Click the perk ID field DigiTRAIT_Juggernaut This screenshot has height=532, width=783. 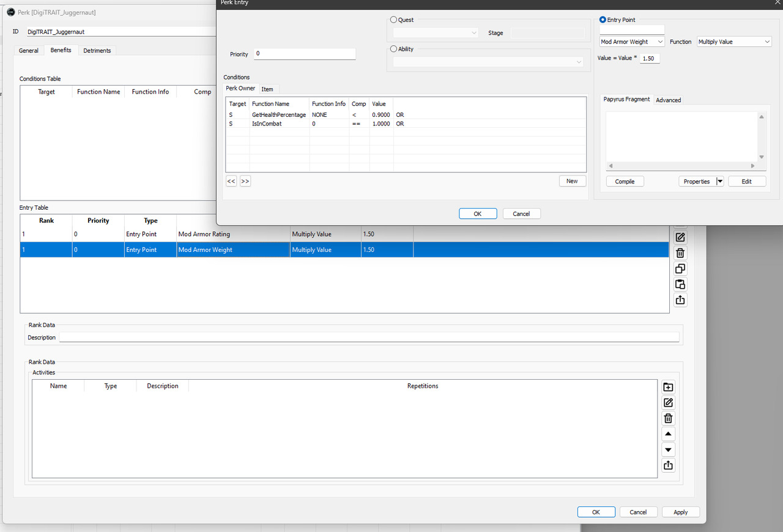(122, 31)
